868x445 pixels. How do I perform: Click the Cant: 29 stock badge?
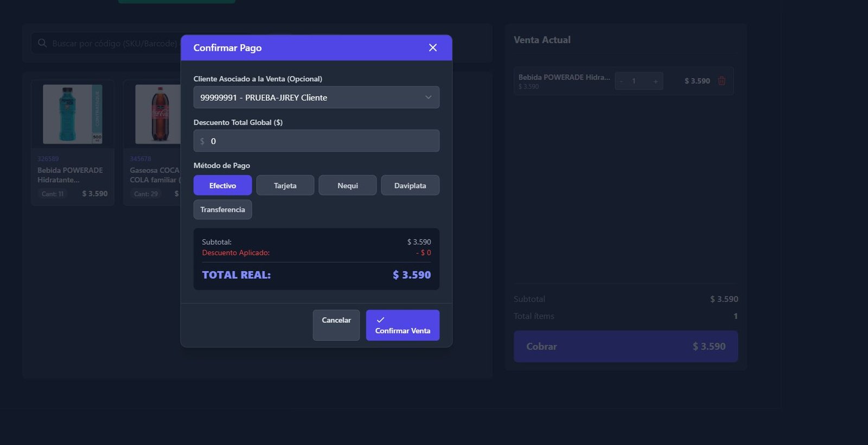tap(145, 194)
